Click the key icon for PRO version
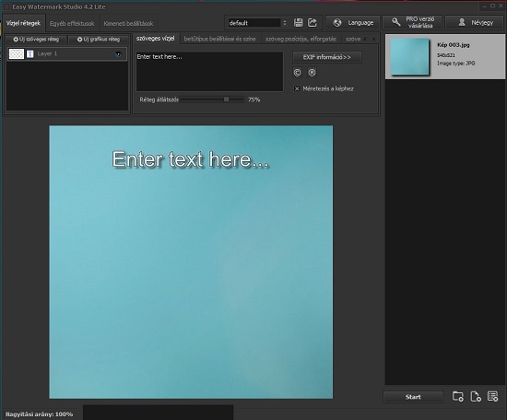This screenshot has height=420, width=507. coord(395,22)
